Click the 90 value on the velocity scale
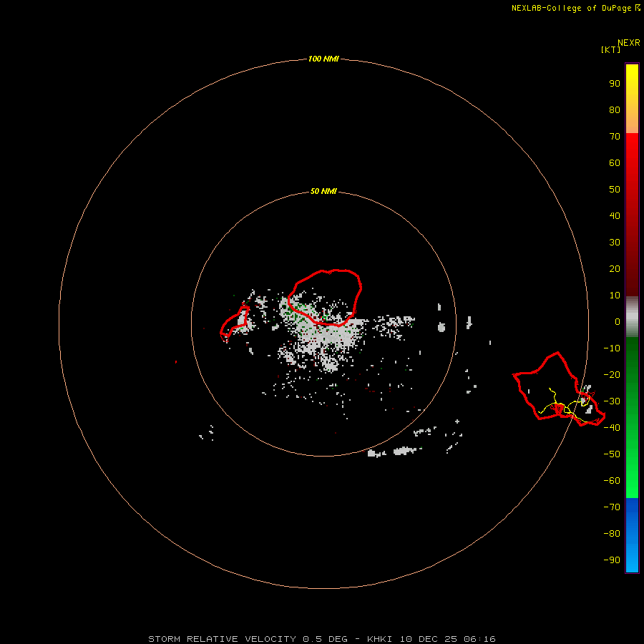644x644 pixels. click(615, 84)
